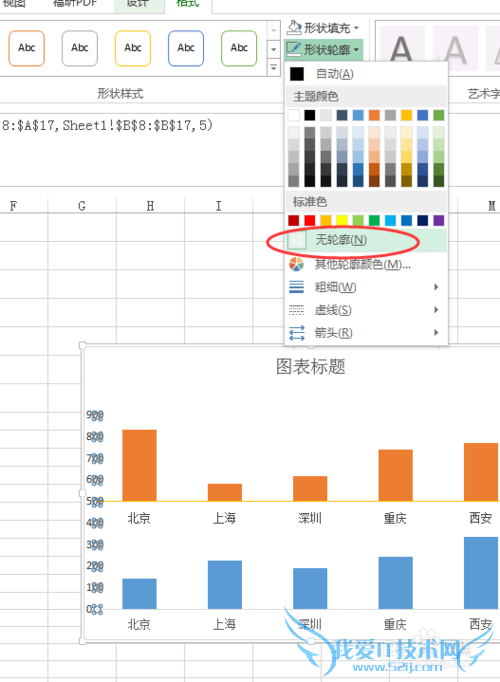
Task: Select the orange 上海 bar in chart
Action: pos(225,492)
